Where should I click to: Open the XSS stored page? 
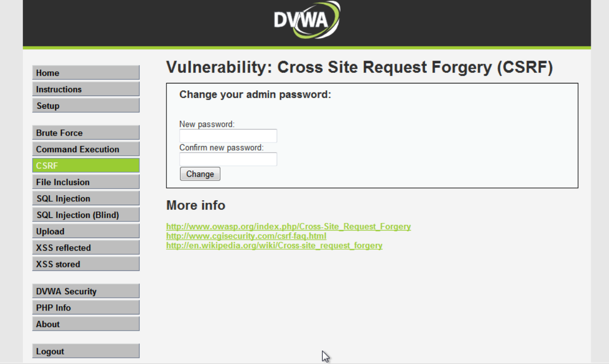(x=85, y=264)
